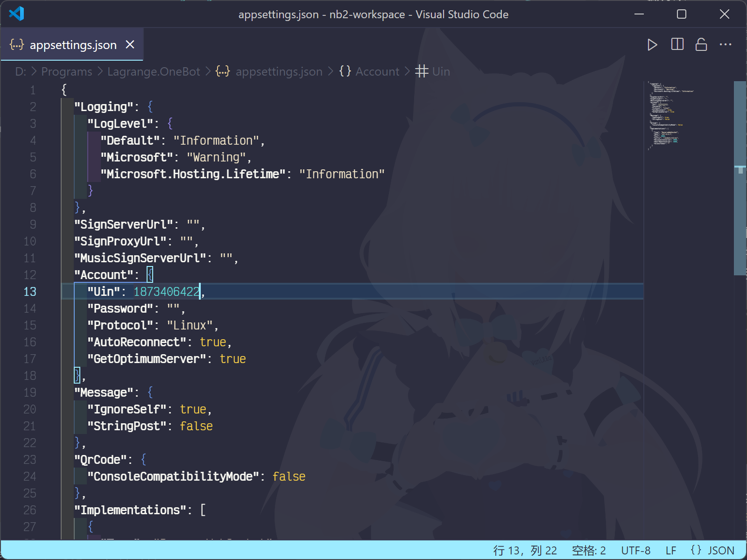This screenshot has width=747, height=560.
Task: Click the Uin breadcrumb symbol
Action: point(441,71)
